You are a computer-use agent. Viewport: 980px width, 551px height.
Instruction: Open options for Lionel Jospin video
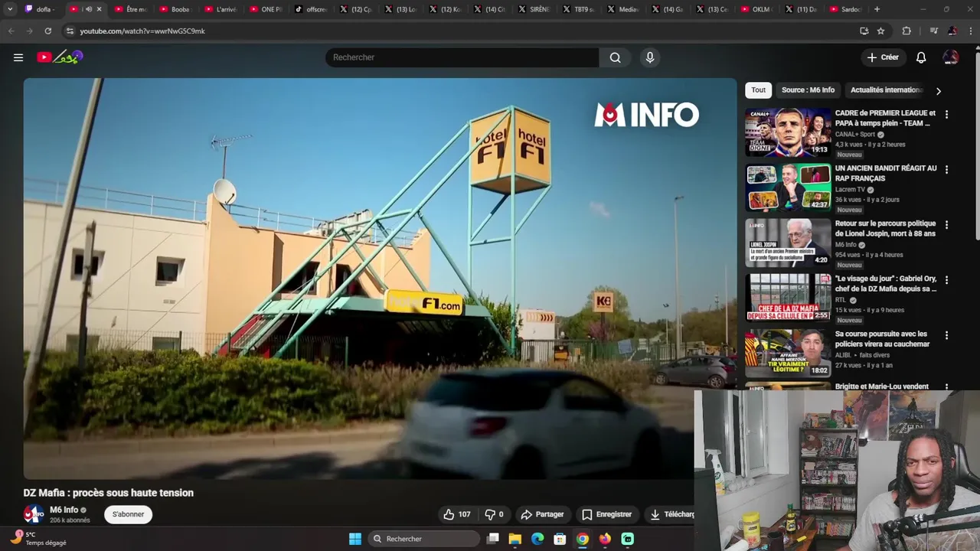tap(946, 224)
